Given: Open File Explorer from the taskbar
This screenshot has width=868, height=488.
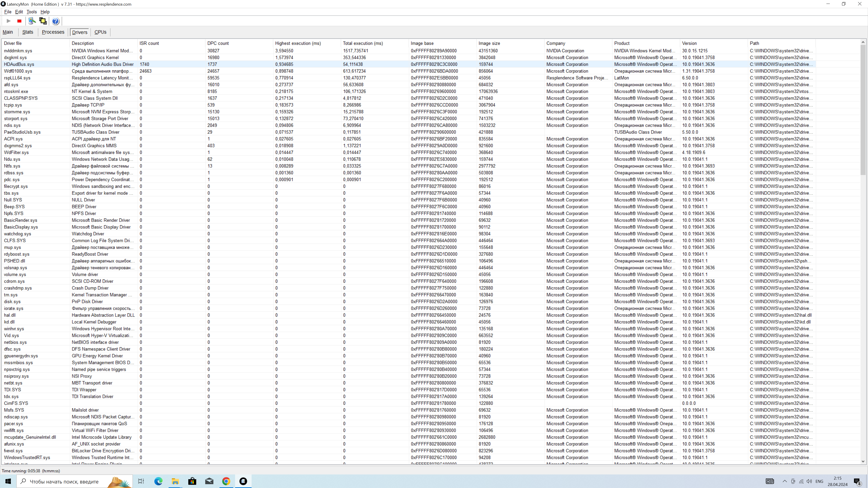Looking at the screenshot, I should [x=175, y=481].
